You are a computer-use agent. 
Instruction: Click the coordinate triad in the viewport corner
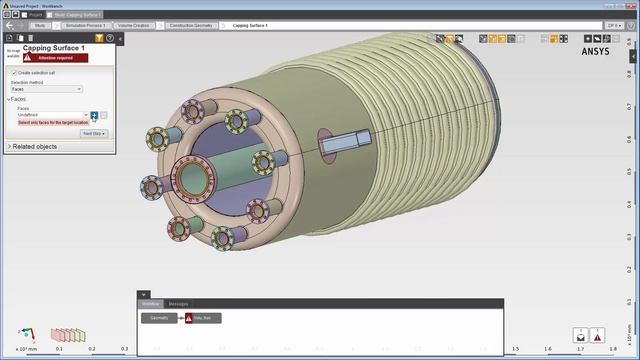[27, 334]
